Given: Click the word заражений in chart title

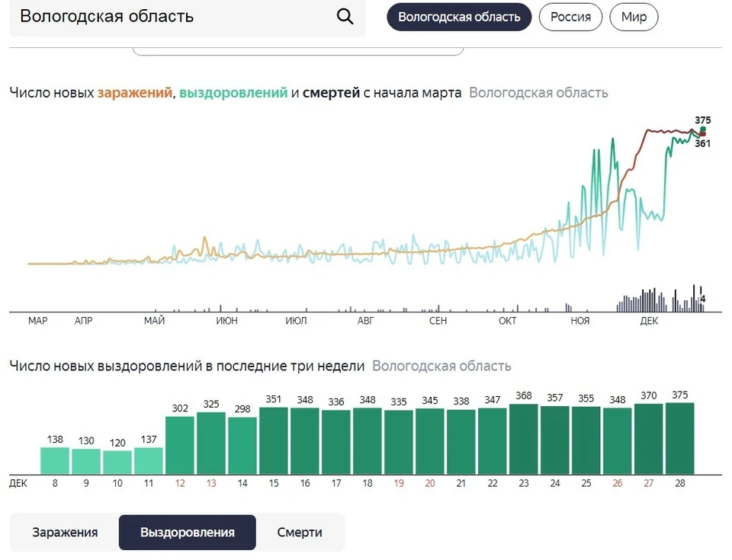Looking at the screenshot, I should [134, 93].
